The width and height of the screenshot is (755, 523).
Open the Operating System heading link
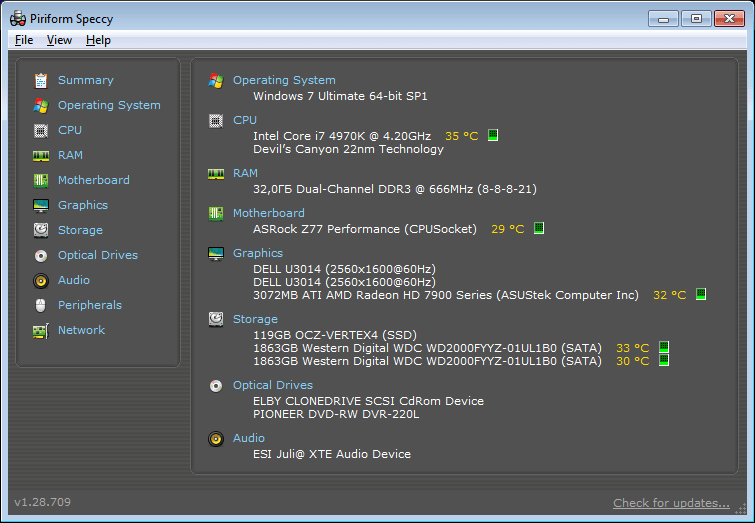point(284,80)
